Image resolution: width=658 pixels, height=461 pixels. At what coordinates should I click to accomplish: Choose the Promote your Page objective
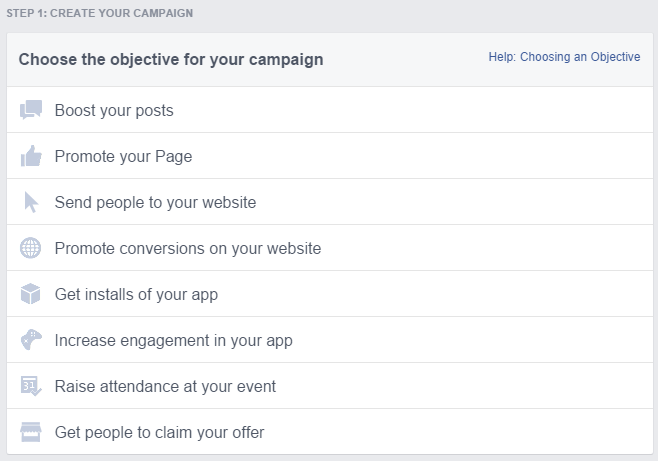tap(330, 156)
